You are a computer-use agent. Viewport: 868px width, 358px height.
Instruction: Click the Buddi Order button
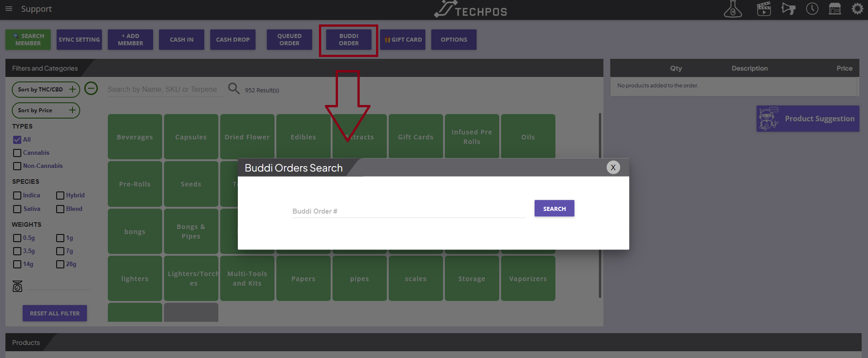click(349, 39)
